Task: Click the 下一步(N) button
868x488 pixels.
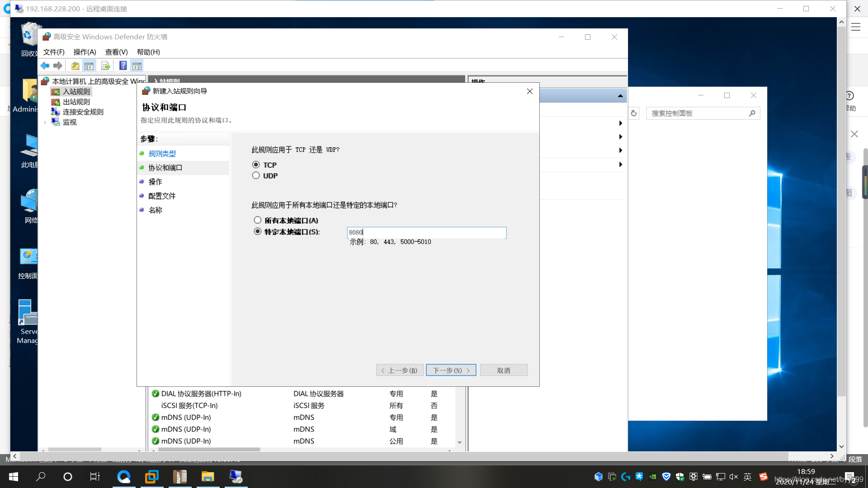Action: [x=451, y=371]
